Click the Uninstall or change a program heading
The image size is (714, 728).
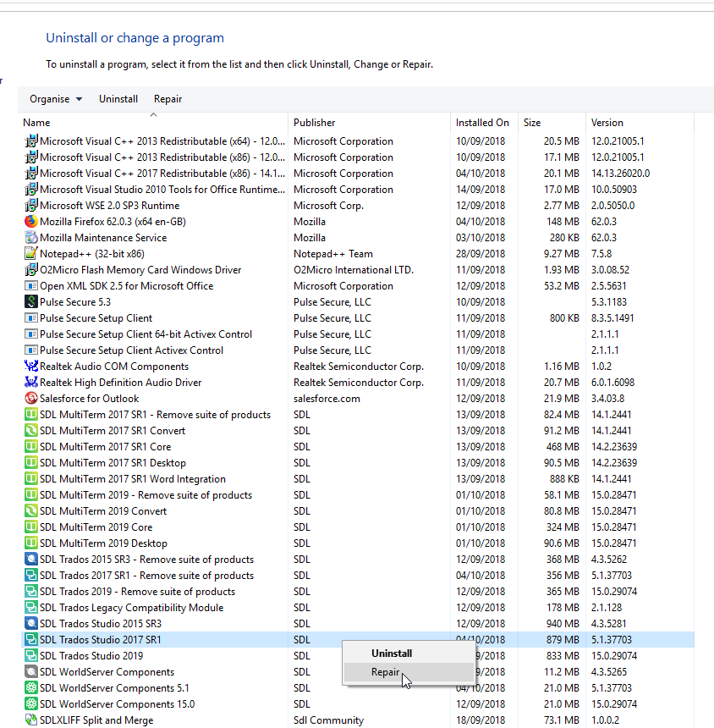(x=135, y=38)
